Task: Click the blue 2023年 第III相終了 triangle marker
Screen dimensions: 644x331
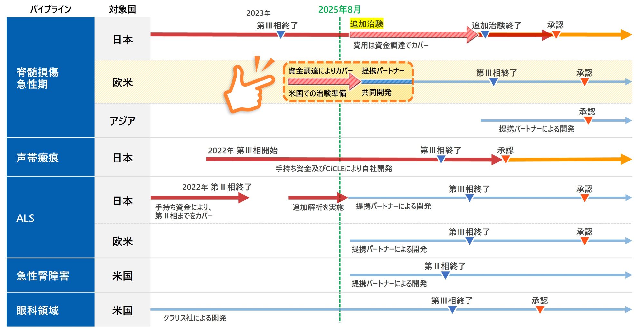Action: 280,34
